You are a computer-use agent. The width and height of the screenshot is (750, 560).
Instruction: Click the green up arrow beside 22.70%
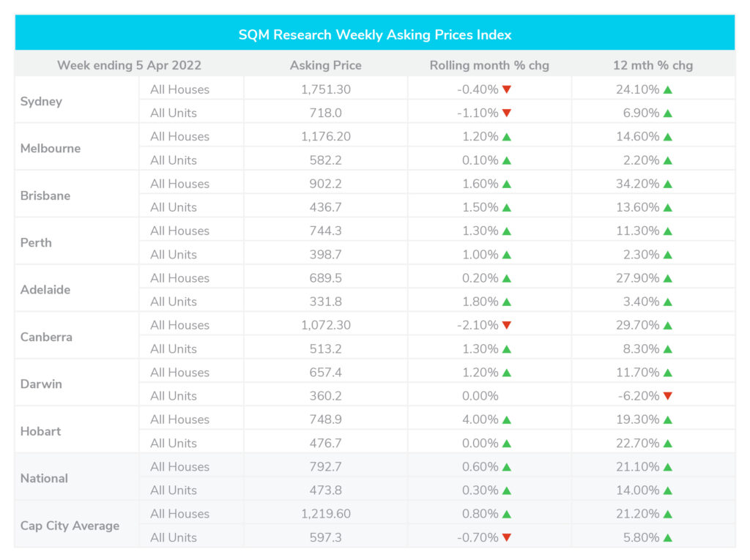point(668,444)
